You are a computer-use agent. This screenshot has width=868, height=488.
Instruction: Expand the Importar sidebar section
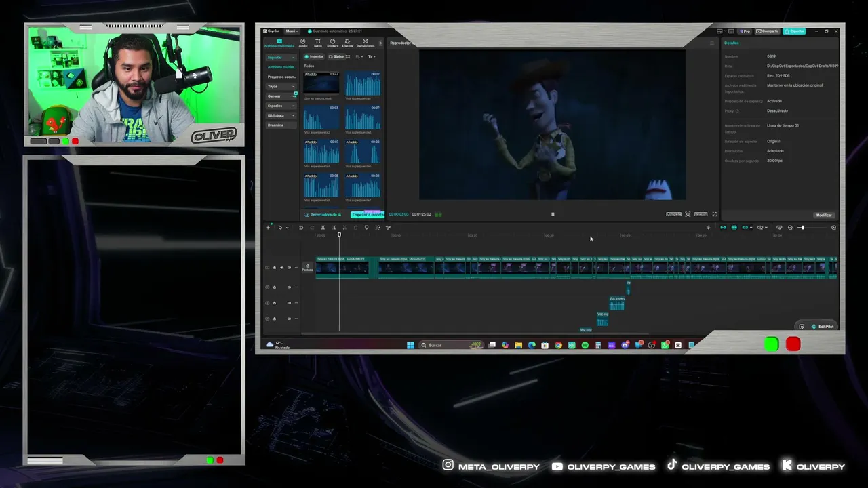pyautogui.click(x=281, y=57)
